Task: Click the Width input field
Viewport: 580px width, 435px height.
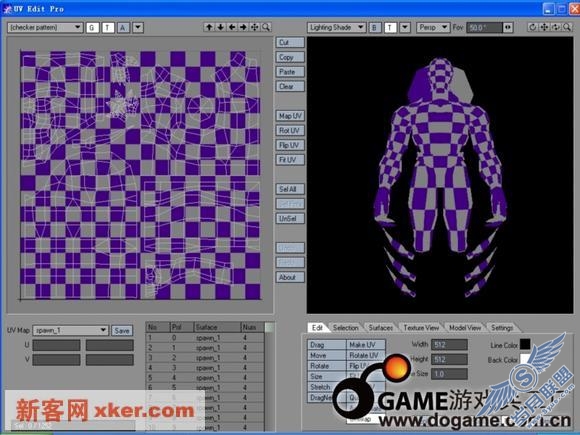Action: [x=449, y=345]
